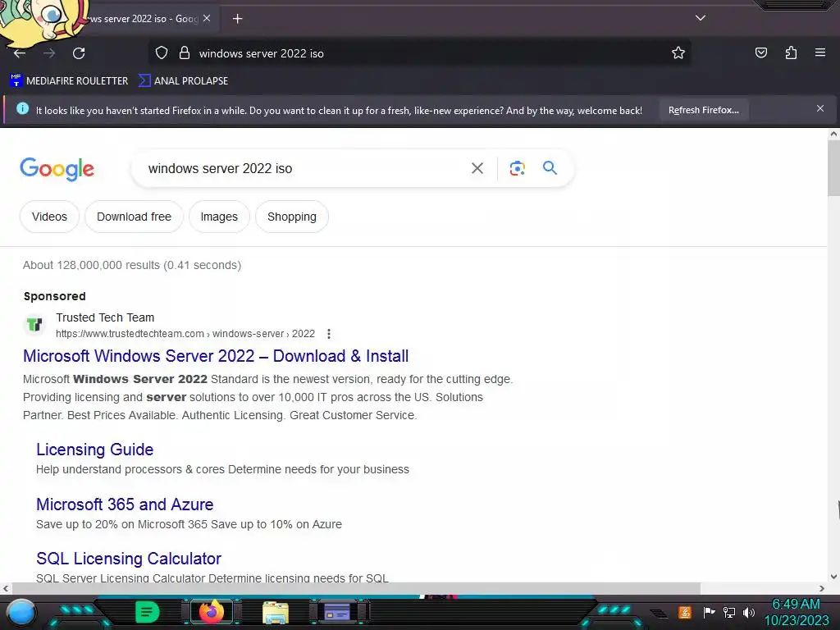Open the Licensing Guide link

point(95,450)
